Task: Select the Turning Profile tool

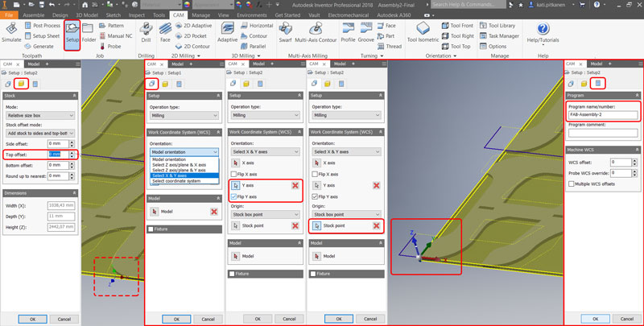Action: 348,32
